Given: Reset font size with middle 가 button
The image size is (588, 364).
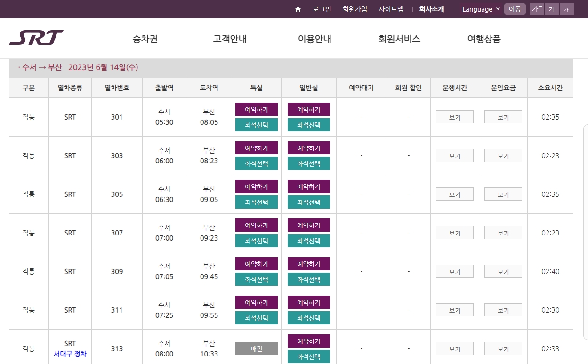Looking at the screenshot, I should [551, 9].
